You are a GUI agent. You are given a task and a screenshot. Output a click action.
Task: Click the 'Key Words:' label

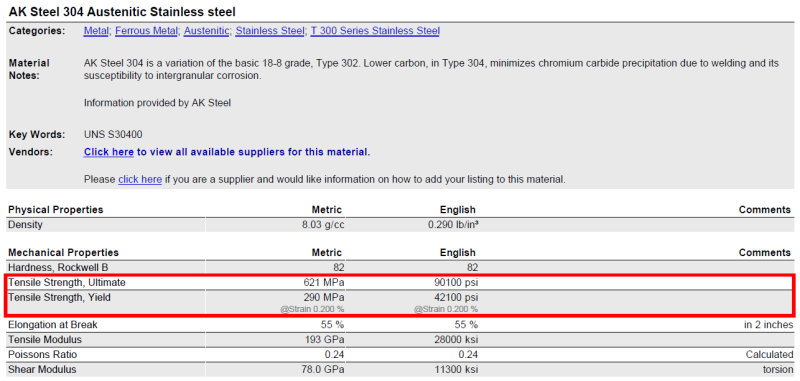coord(37,135)
